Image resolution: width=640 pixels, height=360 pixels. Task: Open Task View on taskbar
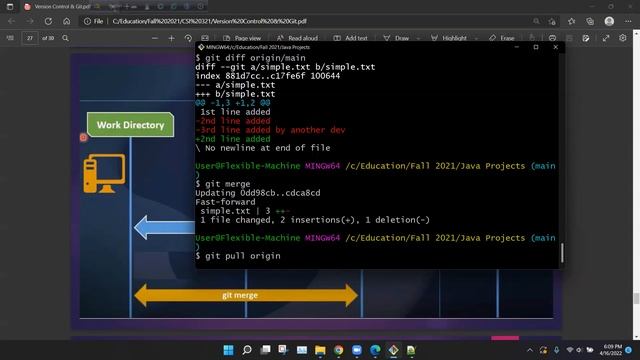265,350
